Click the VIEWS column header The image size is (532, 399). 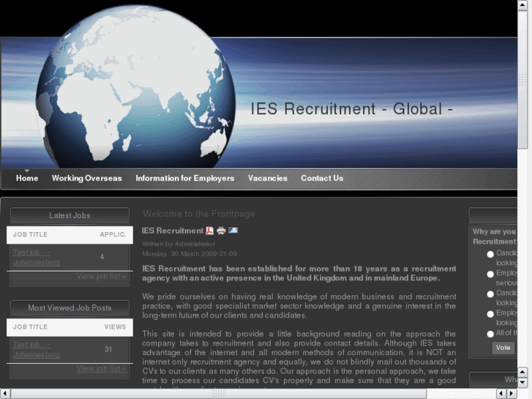point(115,327)
